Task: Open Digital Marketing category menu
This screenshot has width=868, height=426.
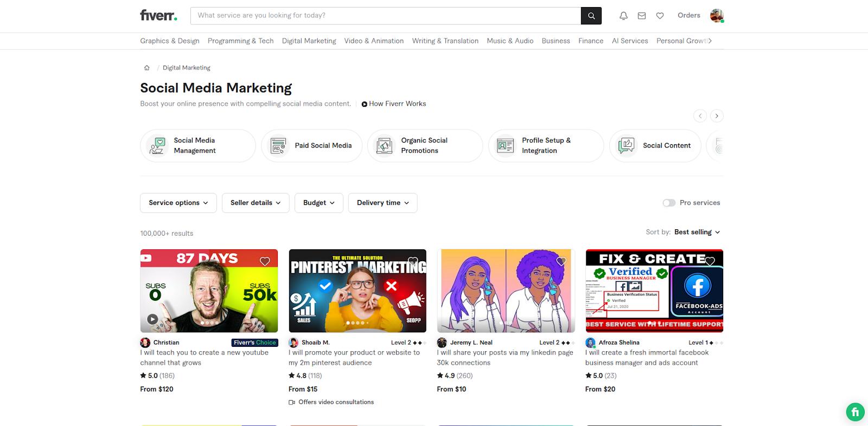Action: tap(309, 41)
